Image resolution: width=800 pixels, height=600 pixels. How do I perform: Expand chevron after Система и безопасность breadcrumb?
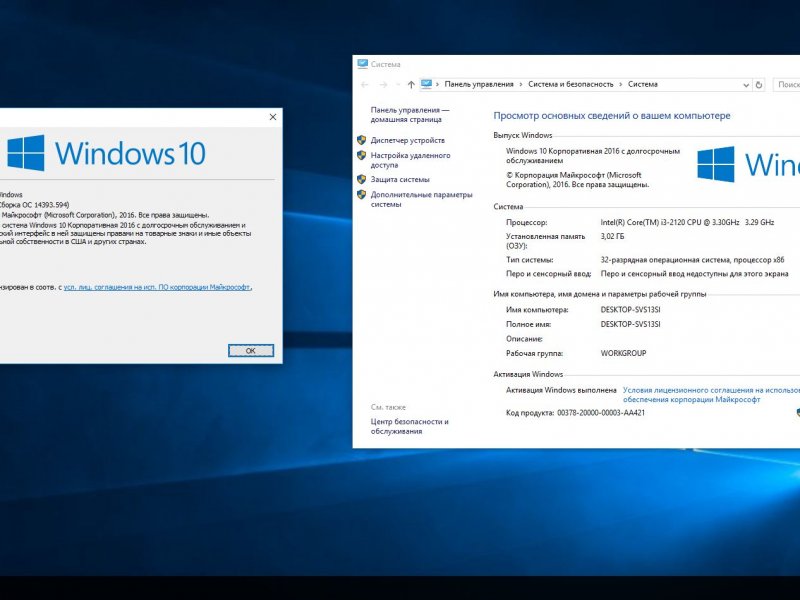(620, 85)
